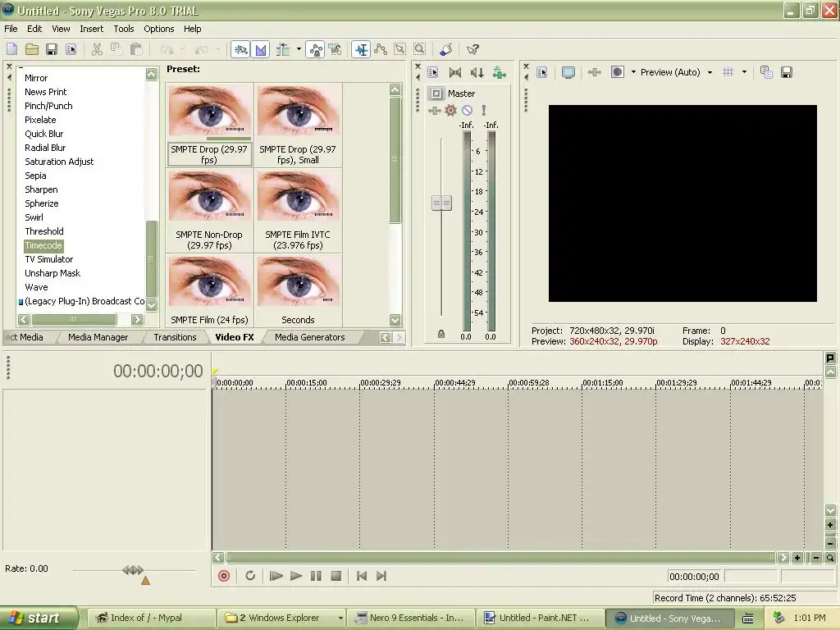Click the Record button in transport

point(224,576)
